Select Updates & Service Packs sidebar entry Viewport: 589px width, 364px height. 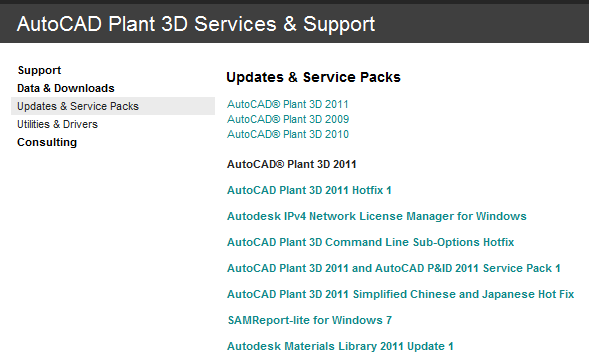tap(113, 106)
